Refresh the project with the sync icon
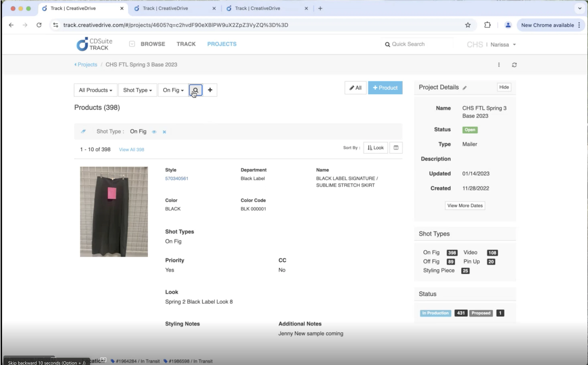 (514, 65)
